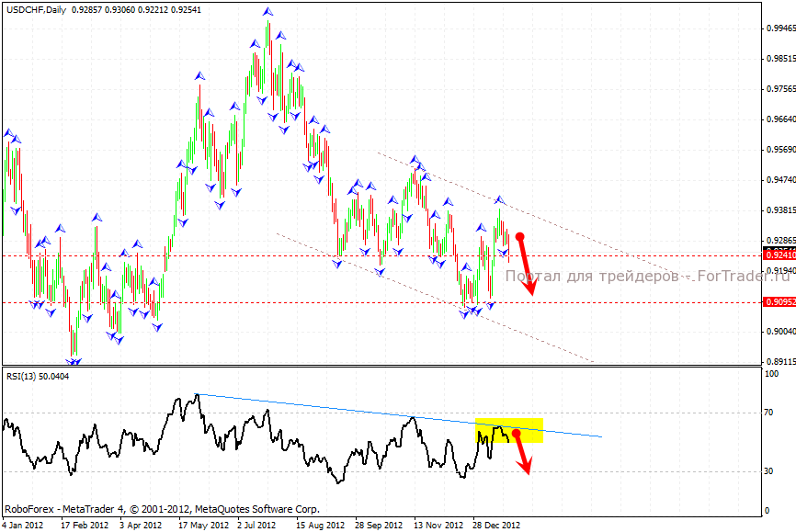This screenshot has height=532, width=796.
Task: Click the 0.89115 price axis label
Action: pos(779,361)
